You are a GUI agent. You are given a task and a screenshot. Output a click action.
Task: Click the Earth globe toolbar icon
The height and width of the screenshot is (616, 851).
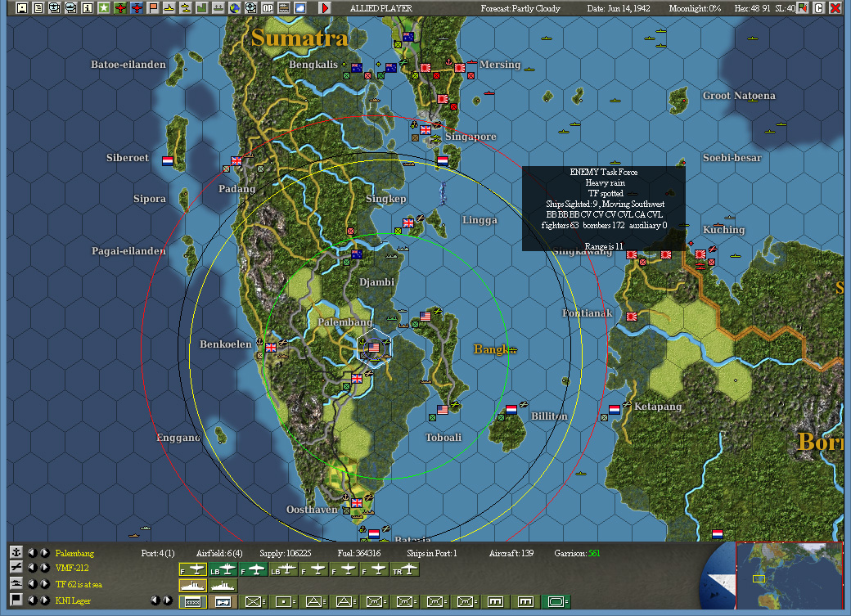coord(235,8)
